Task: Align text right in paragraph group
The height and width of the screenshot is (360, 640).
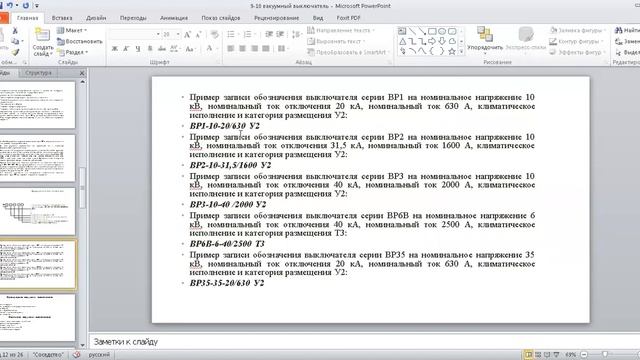Action: pos(254,49)
